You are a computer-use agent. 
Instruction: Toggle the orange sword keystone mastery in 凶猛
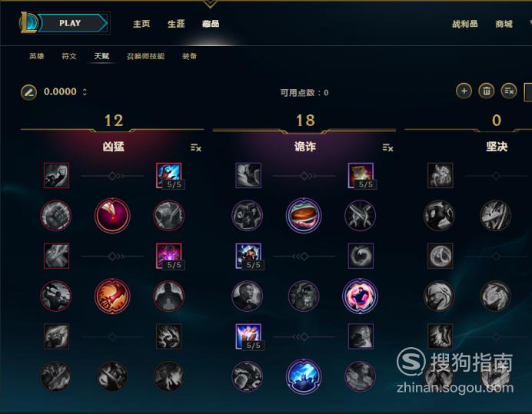112,296
